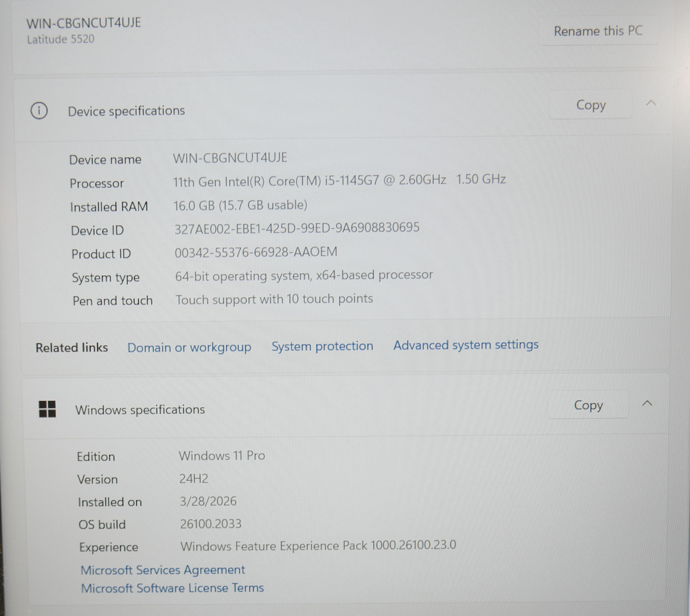The width and height of the screenshot is (690, 616).
Task: Open Advanced system settings link
Action: click(x=466, y=345)
